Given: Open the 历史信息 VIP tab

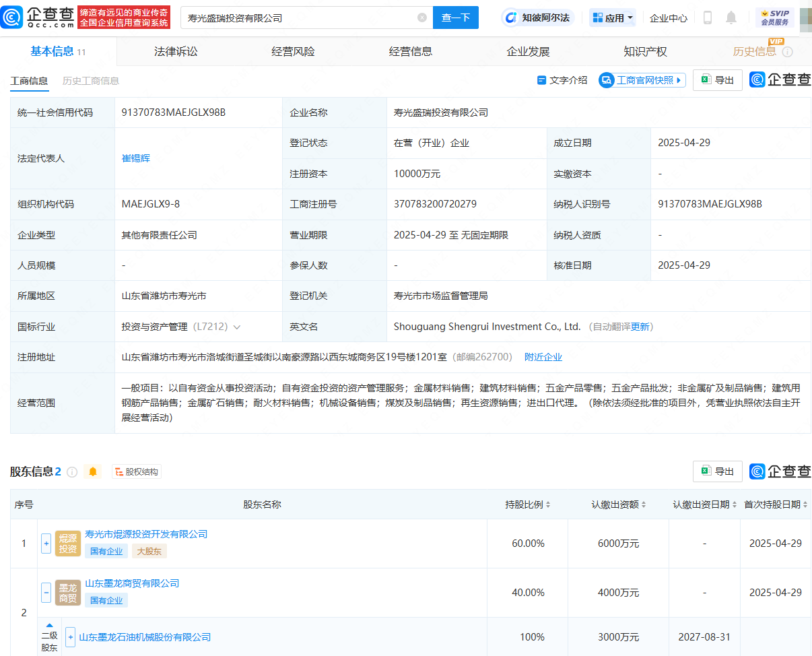Looking at the screenshot, I should click(x=754, y=51).
